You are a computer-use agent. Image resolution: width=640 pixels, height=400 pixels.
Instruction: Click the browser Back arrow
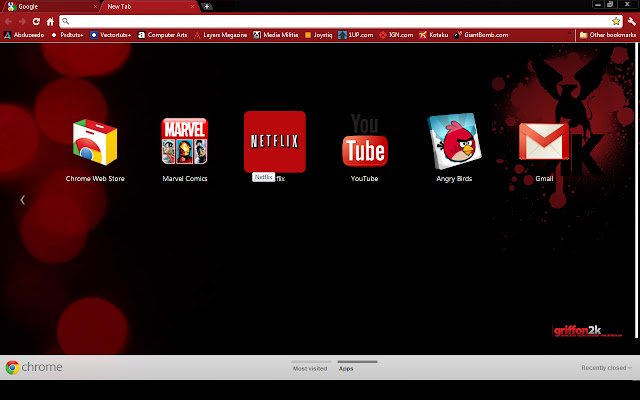coord(8,21)
